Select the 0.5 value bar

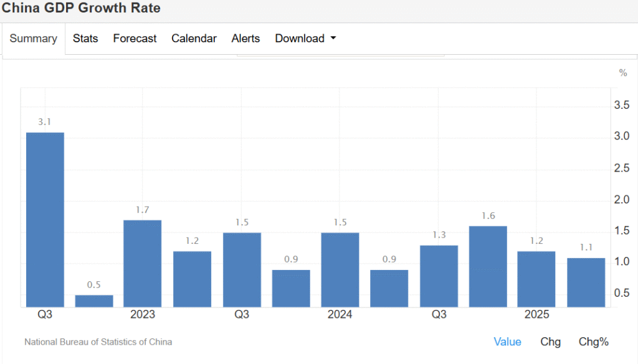[94, 301]
